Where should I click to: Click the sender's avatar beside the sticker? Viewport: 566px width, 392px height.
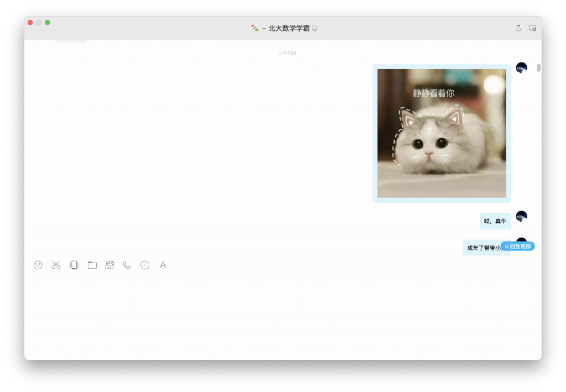[x=521, y=67]
